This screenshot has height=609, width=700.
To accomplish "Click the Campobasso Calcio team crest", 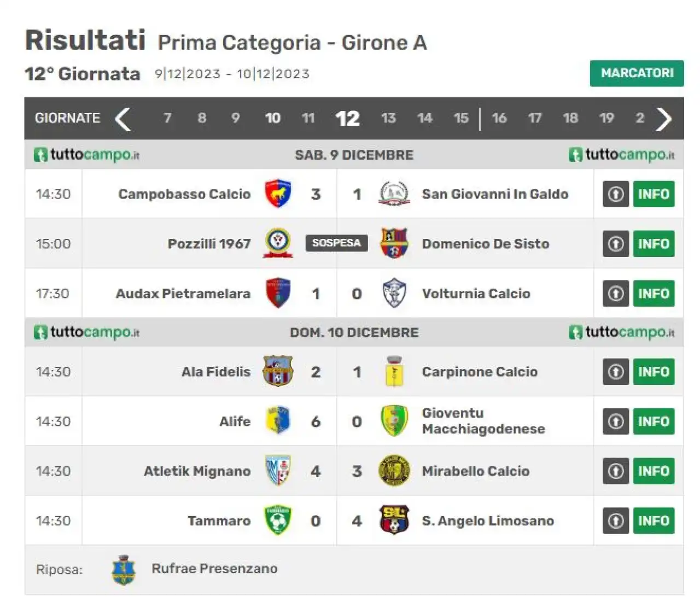I will [278, 194].
